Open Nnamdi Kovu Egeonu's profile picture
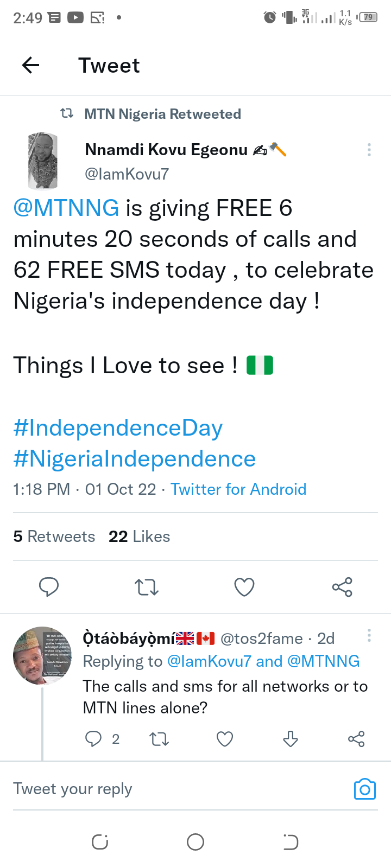 tap(43, 161)
